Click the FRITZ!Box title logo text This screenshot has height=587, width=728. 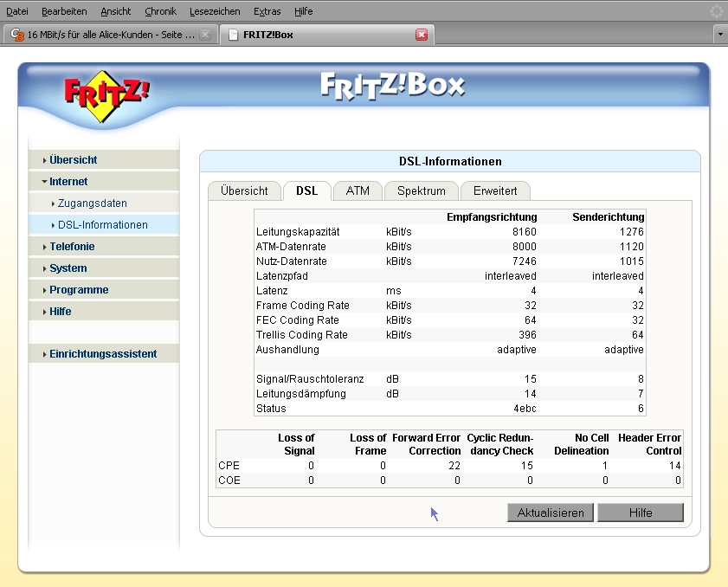[x=392, y=86]
